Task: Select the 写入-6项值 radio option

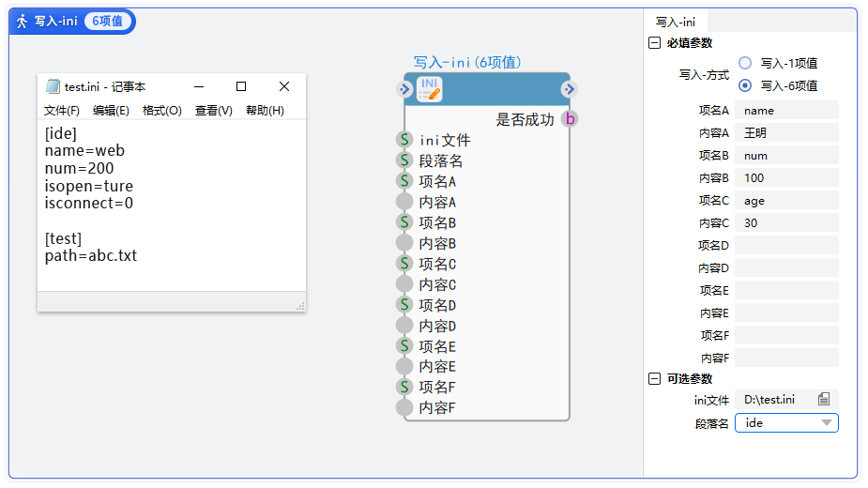Action: click(x=745, y=85)
